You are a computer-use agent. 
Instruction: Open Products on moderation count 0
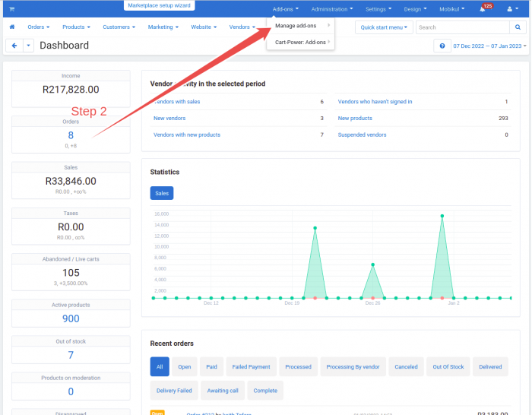(71, 391)
